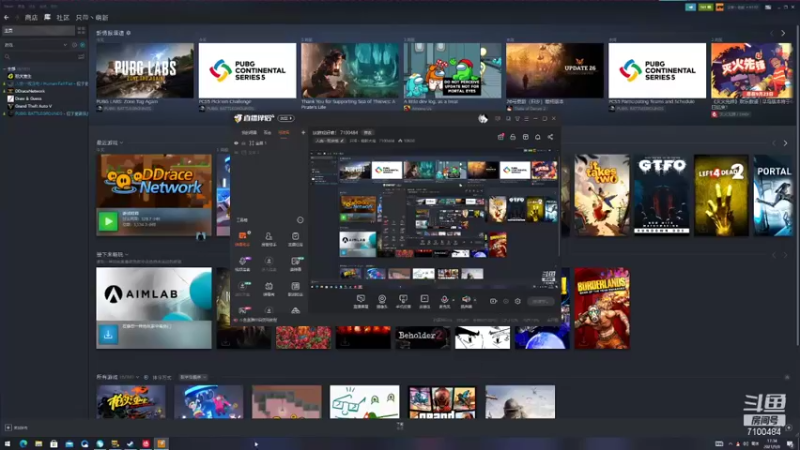Click the sidebar game search magnifier field
Viewport: 800px width, 450px height.
coord(39,57)
